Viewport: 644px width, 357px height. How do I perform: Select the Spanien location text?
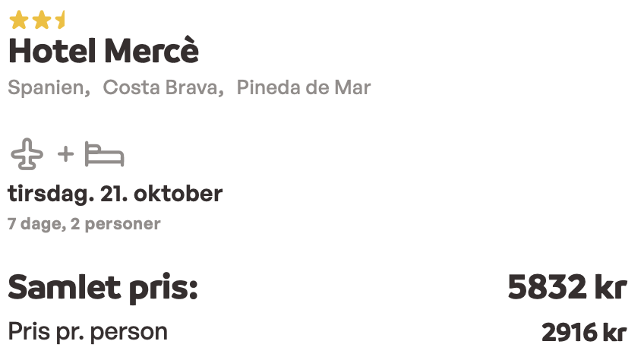49,87
